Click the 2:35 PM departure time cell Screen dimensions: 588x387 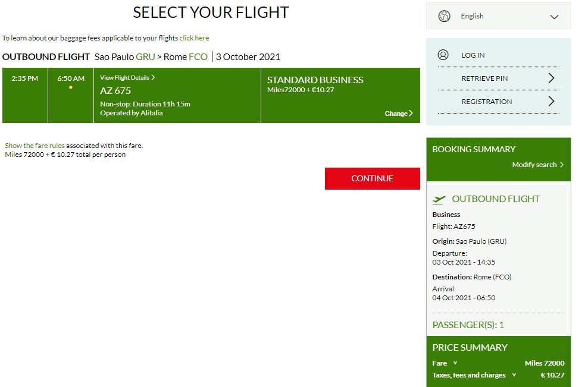pos(24,78)
